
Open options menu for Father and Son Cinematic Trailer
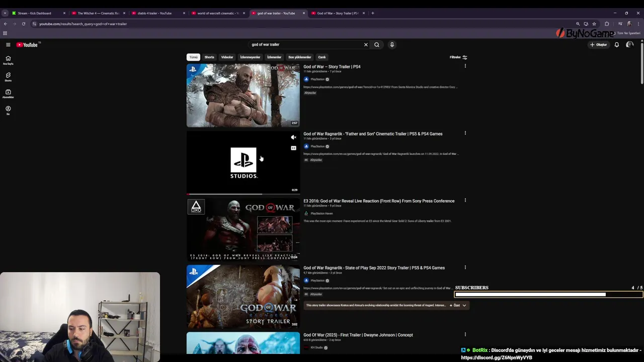click(x=465, y=133)
